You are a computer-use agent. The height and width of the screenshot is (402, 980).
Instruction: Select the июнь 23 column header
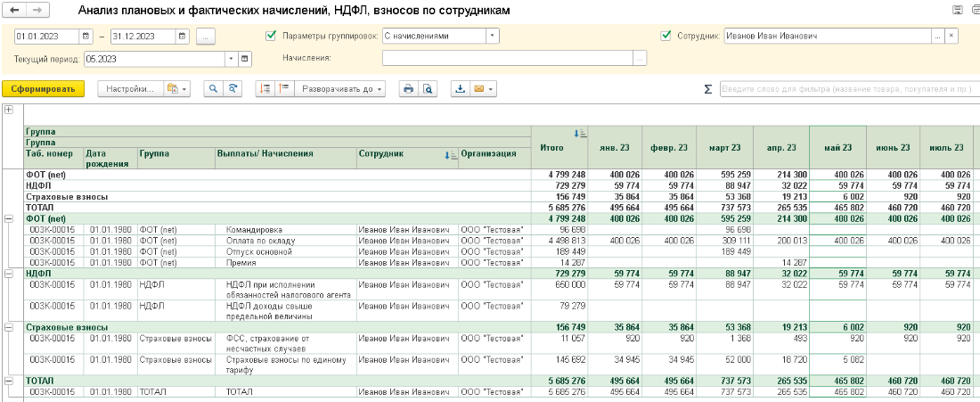(893, 148)
